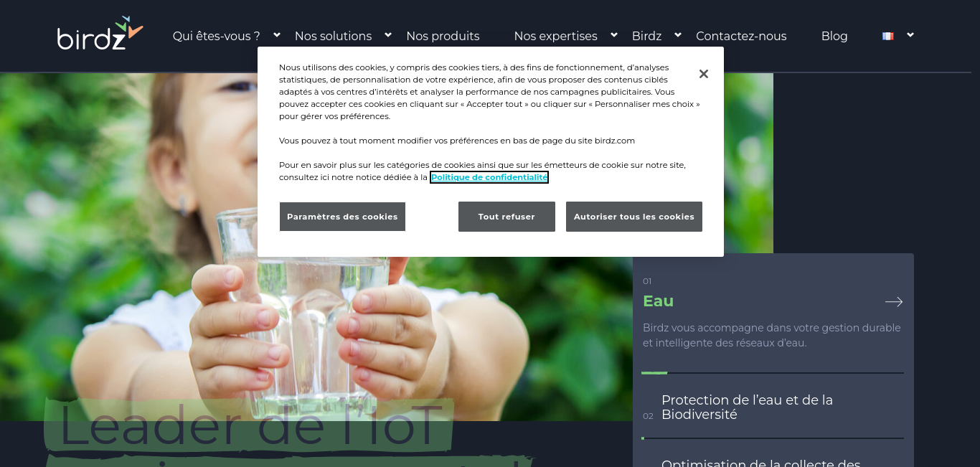The height and width of the screenshot is (467, 980).
Task: Expand the Nos expertises chevron
Action: (614, 34)
